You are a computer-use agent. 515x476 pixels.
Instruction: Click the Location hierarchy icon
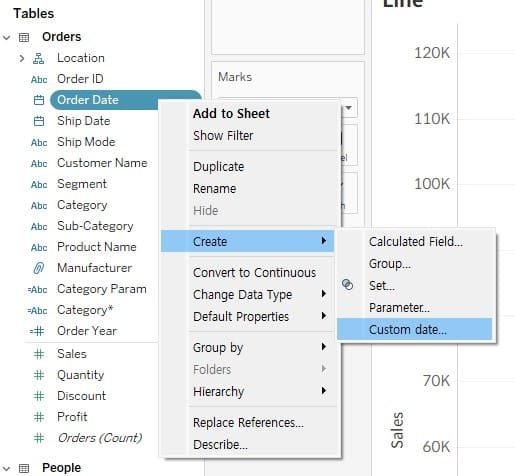point(39,58)
